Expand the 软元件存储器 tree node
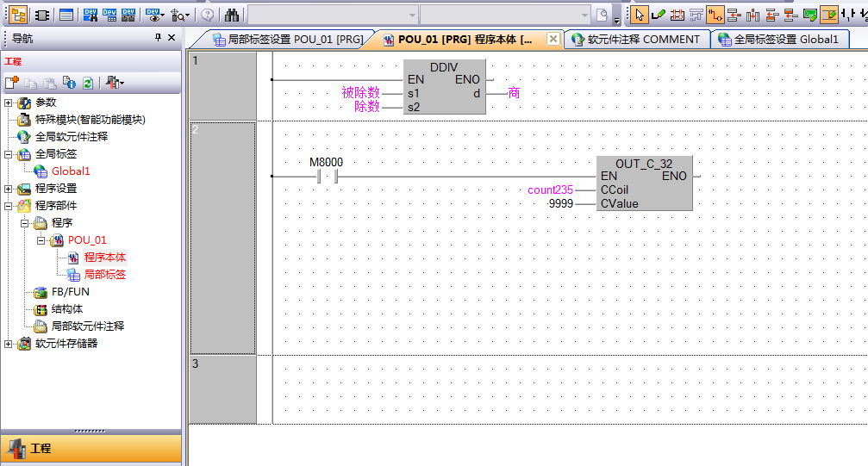Viewport: 868px width, 466px height. pyautogui.click(x=9, y=344)
